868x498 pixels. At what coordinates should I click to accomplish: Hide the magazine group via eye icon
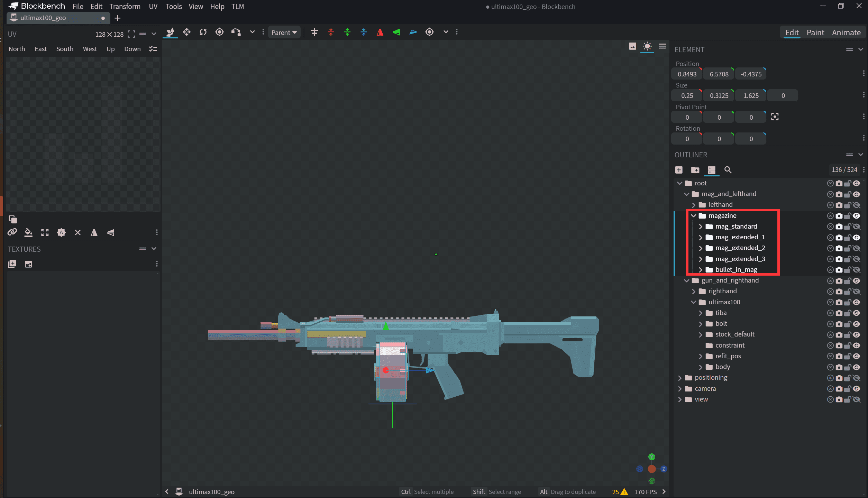[857, 216]
